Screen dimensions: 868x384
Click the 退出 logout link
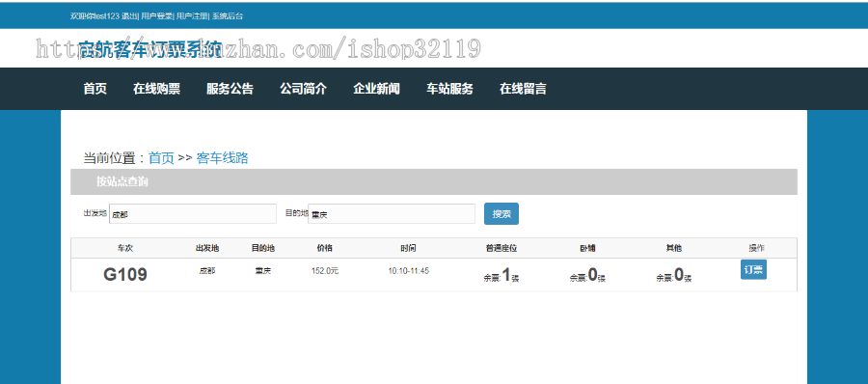pos(128,16)
